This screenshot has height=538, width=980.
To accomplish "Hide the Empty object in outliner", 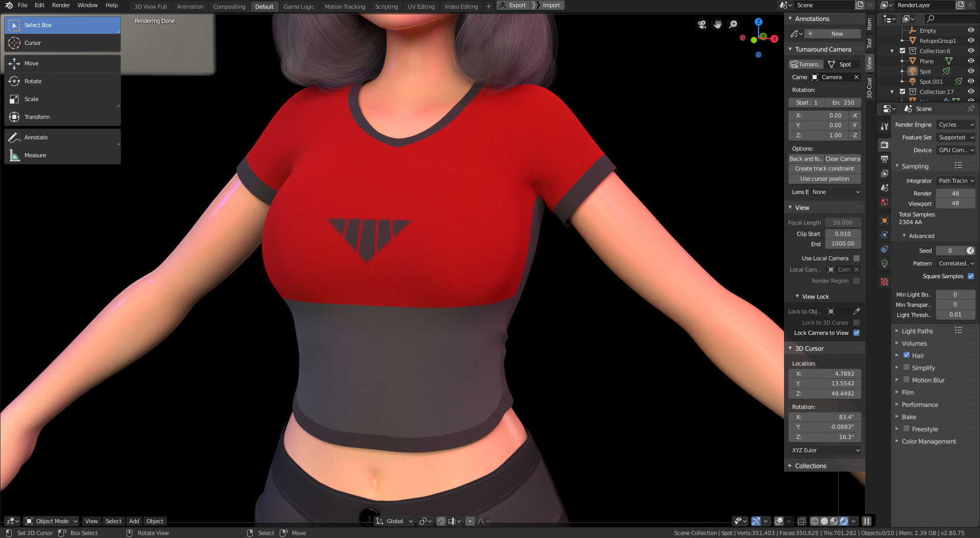I will coord(971,30).
